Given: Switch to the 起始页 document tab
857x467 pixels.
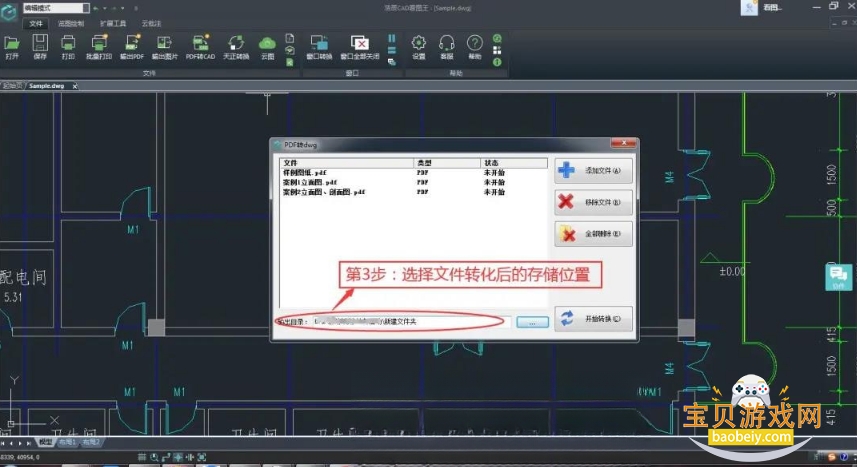Looking at the screenshot, I should point(12,86).
